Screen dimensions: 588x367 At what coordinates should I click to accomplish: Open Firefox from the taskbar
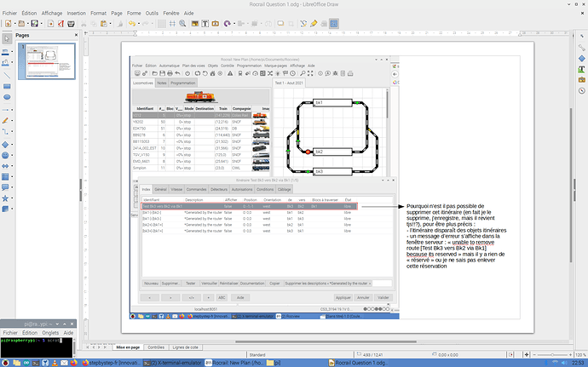click(x=73, y=363)
